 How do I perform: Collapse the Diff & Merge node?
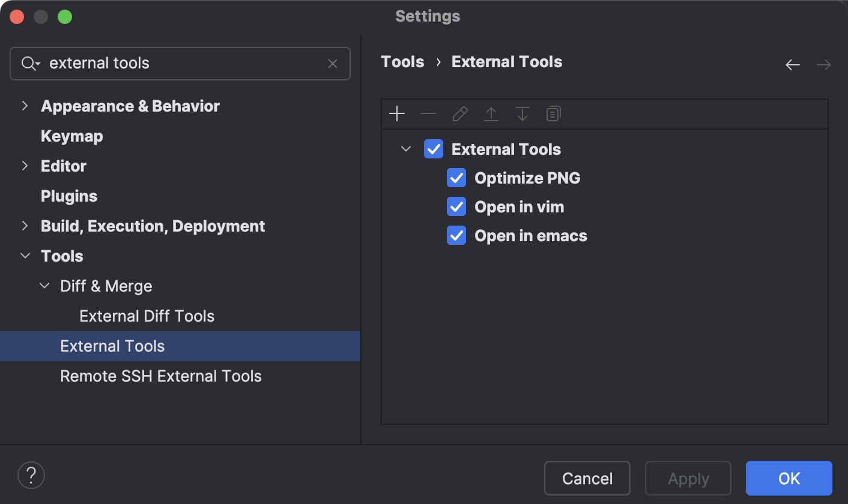44,286
